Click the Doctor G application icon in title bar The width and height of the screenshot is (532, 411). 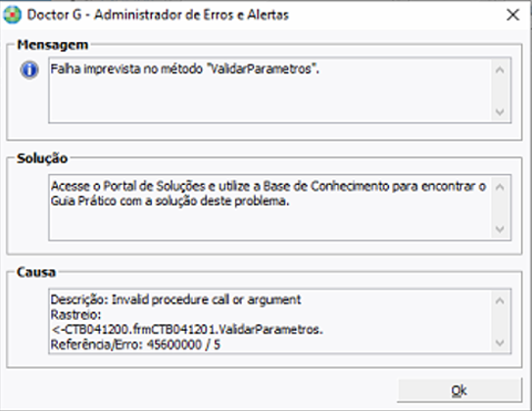(13, 16)
